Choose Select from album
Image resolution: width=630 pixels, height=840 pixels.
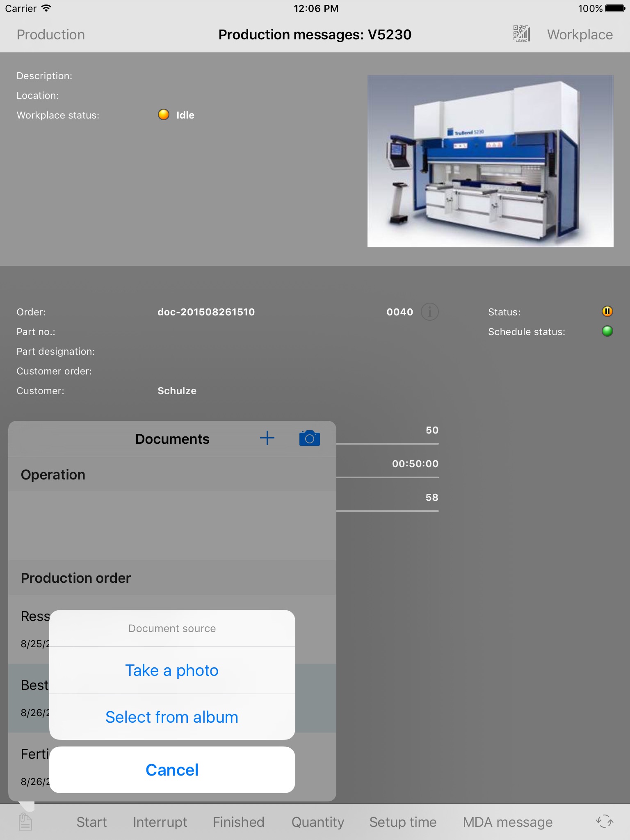coord(172,717)
